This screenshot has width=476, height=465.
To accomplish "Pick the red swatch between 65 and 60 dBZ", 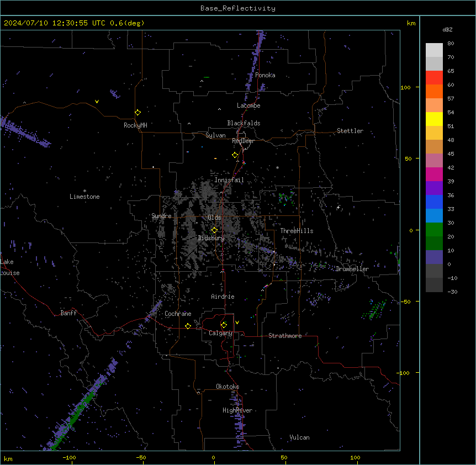I will (x=434, y=78).
